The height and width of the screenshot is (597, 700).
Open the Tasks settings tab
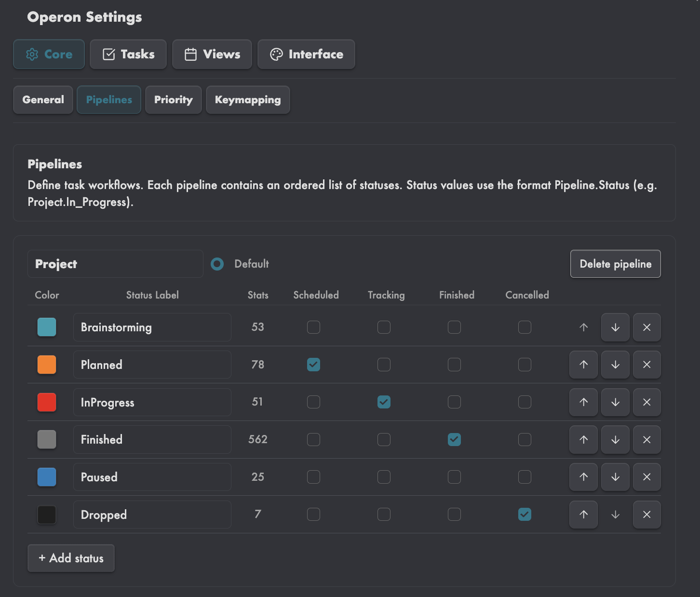tap(128, 54)
